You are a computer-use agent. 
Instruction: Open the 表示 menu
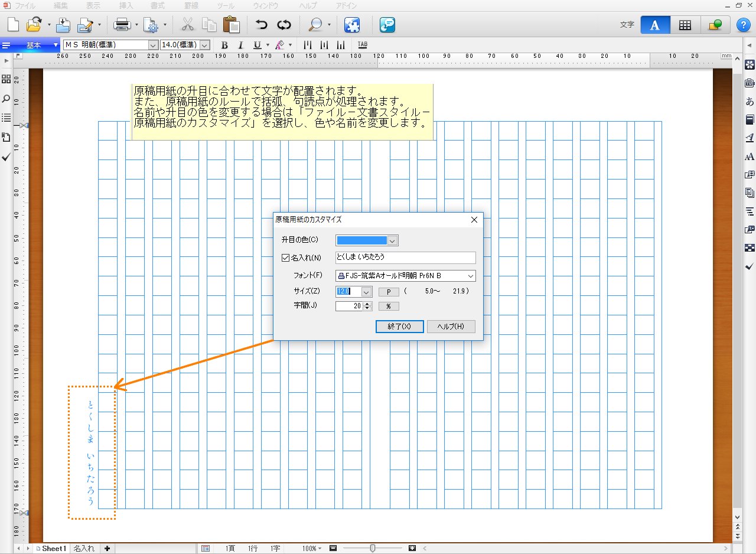click(x=93, y=5)
